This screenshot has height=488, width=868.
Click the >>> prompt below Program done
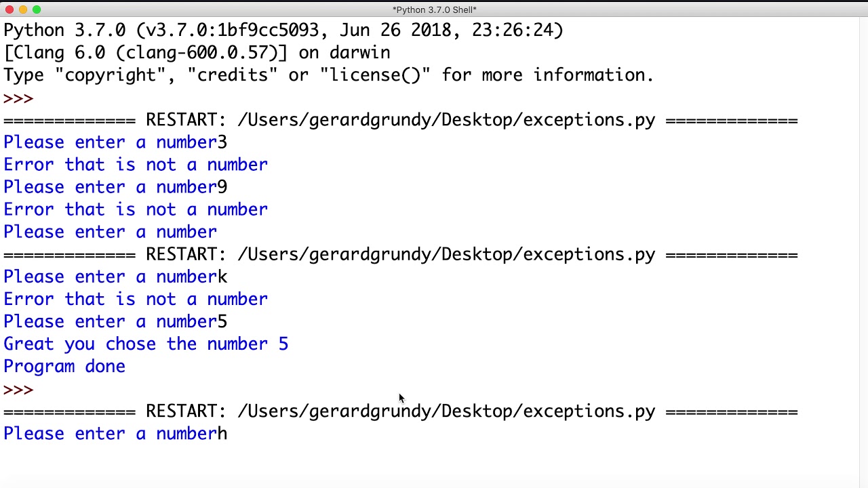point(18,390)
